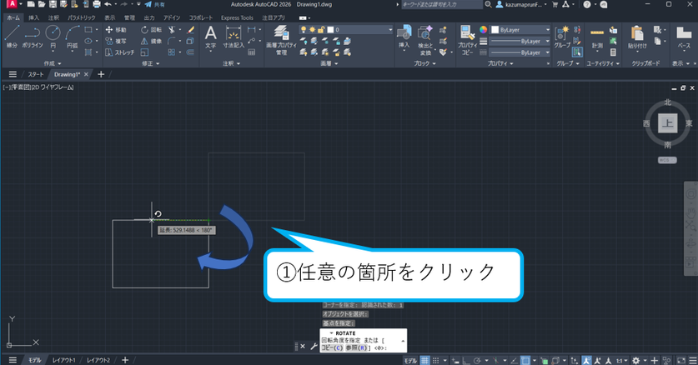The image size is (698, 365).
Task: Select the Move (移動) tool
Action: (x=116, y=30)
